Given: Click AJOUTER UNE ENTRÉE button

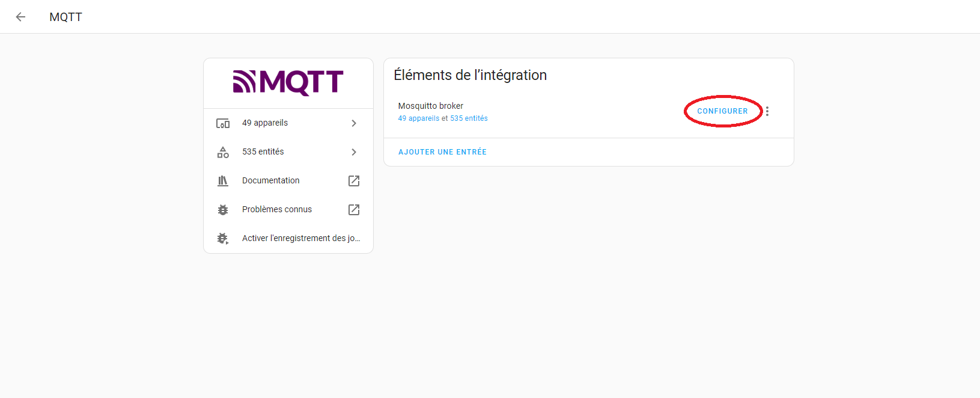Looking at the screenshot, I should coord(442,152).
